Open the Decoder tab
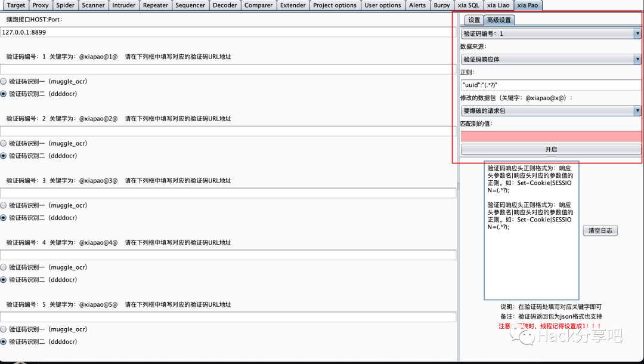644x364 pixels. click(225, 5)
